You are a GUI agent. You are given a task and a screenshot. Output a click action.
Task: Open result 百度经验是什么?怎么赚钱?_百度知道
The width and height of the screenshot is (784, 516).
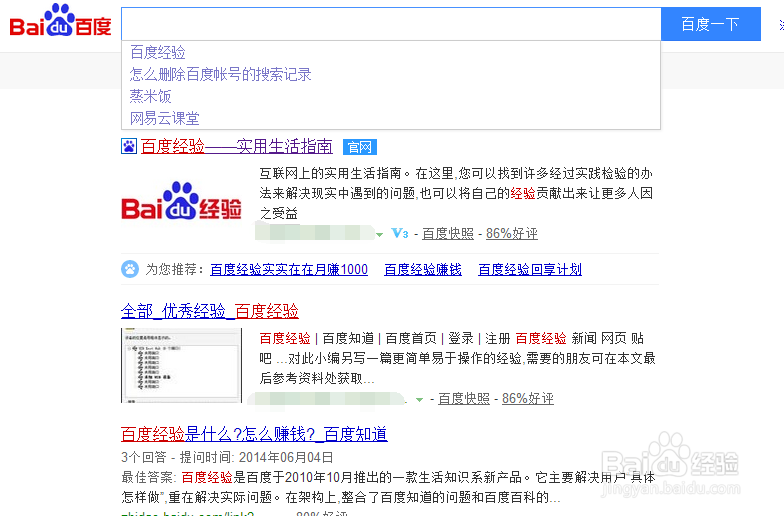(254, 434)
